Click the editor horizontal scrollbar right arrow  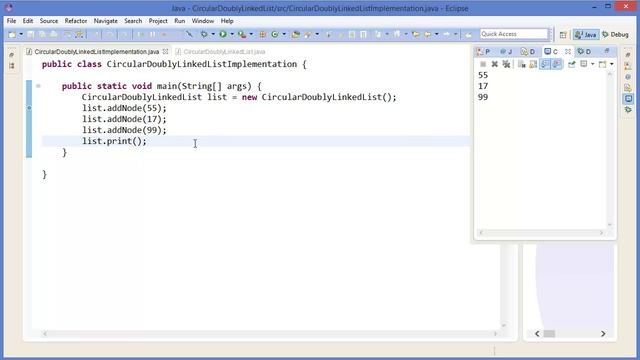pos(496,334)
